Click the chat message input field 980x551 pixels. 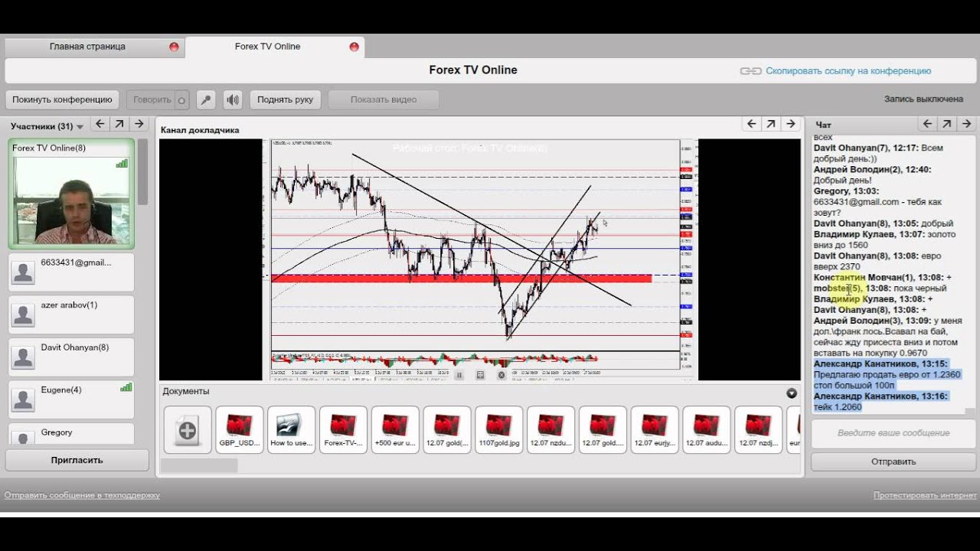pyautogui.click(x=893, y=433)
